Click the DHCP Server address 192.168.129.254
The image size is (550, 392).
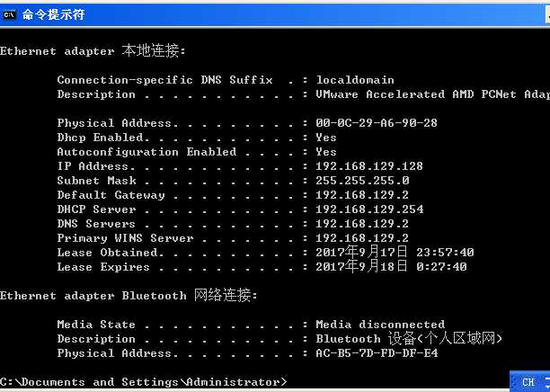coord(368,209)
